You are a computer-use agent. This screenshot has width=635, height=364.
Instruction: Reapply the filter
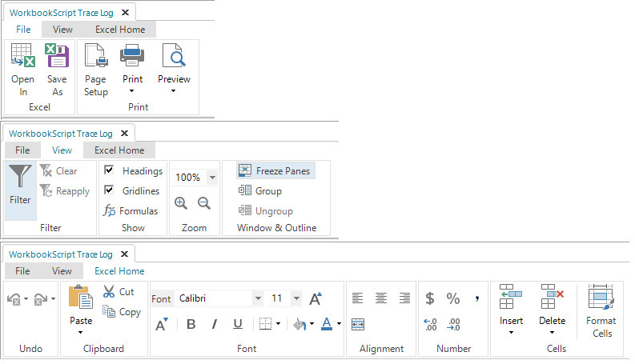click(64, 191)
